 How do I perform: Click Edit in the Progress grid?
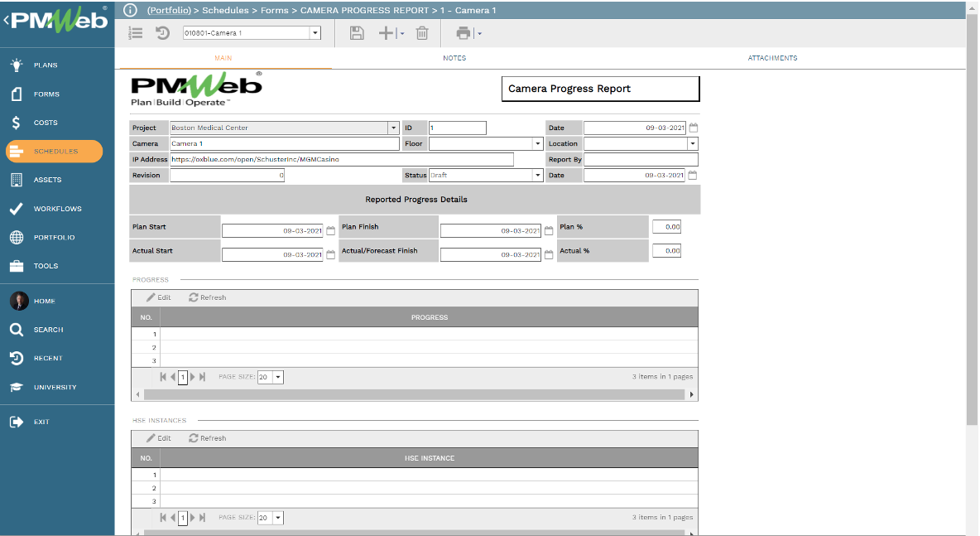159,297
